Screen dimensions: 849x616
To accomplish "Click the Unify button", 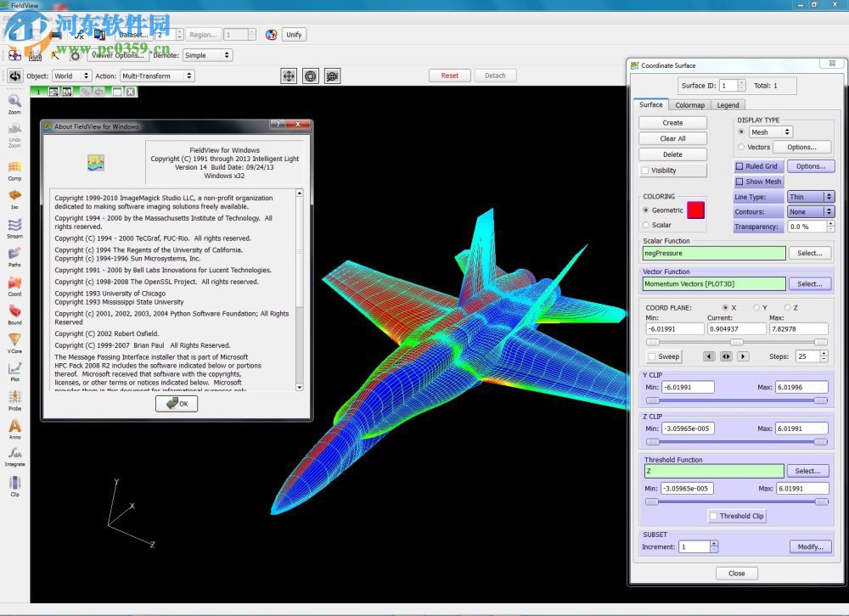I will pos(294,35).
